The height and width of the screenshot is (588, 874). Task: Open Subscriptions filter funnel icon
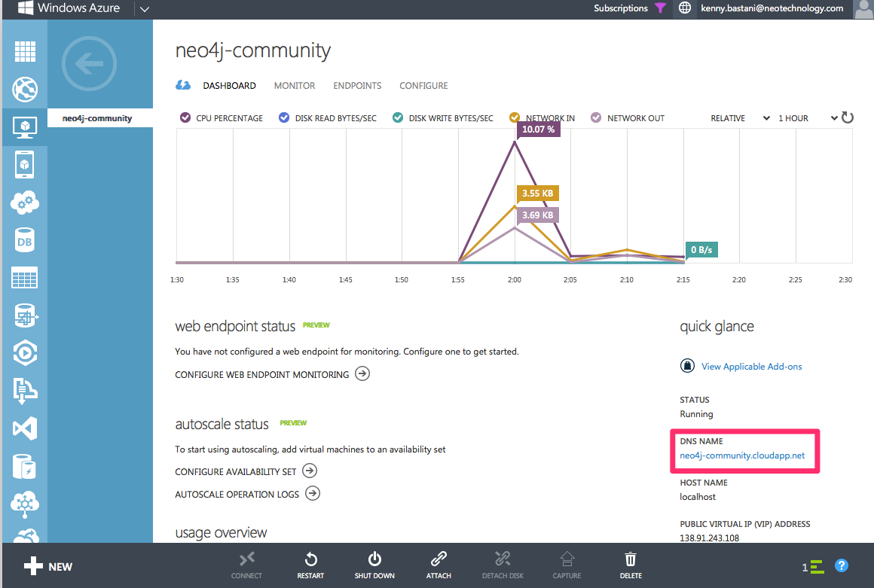click(661, 8)
